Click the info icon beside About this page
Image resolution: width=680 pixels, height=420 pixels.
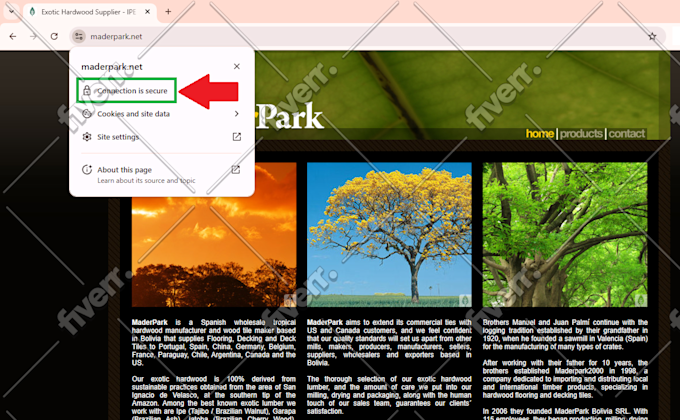point(87,170)
